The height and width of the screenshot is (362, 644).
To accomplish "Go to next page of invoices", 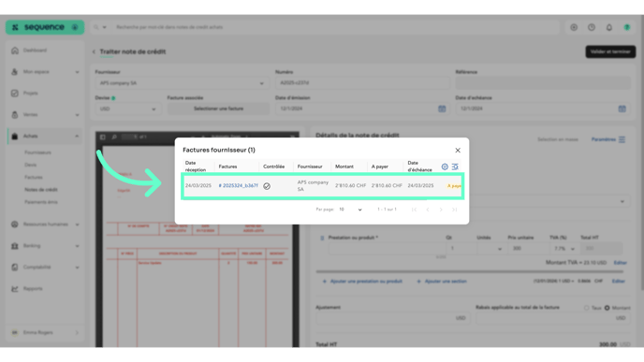I will [441, 210].
